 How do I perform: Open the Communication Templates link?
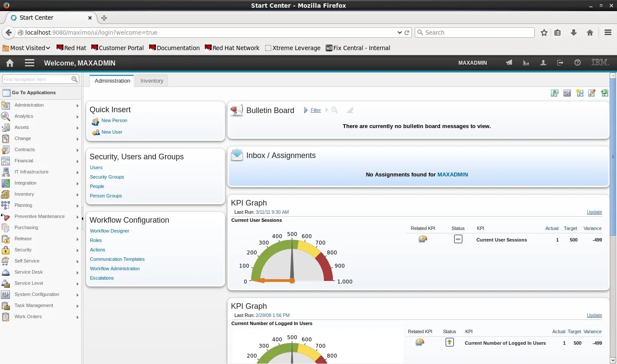[x=117, y=259]
